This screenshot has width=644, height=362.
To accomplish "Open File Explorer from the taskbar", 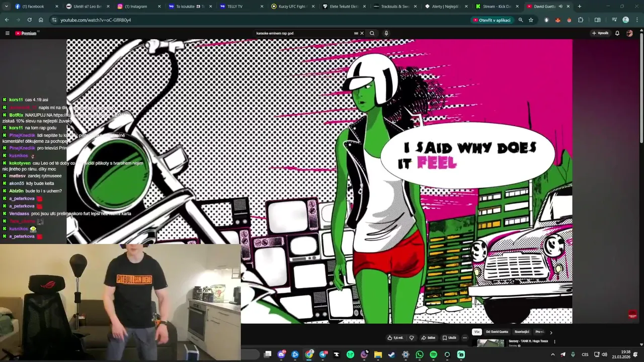I will [x=378, y=354].
